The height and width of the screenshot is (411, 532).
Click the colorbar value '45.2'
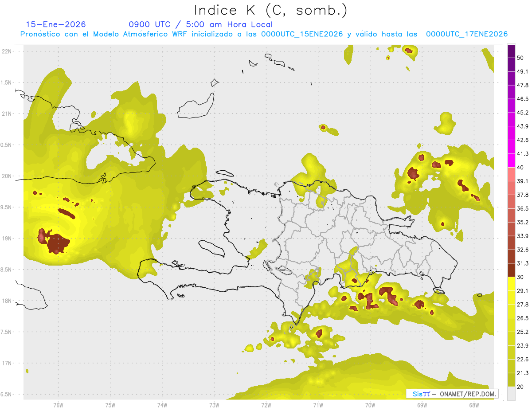coord(523,113)
